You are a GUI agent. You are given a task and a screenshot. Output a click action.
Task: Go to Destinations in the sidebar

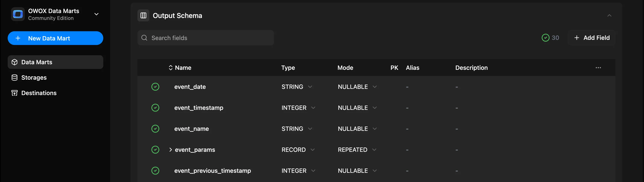(x=39, y=93)
